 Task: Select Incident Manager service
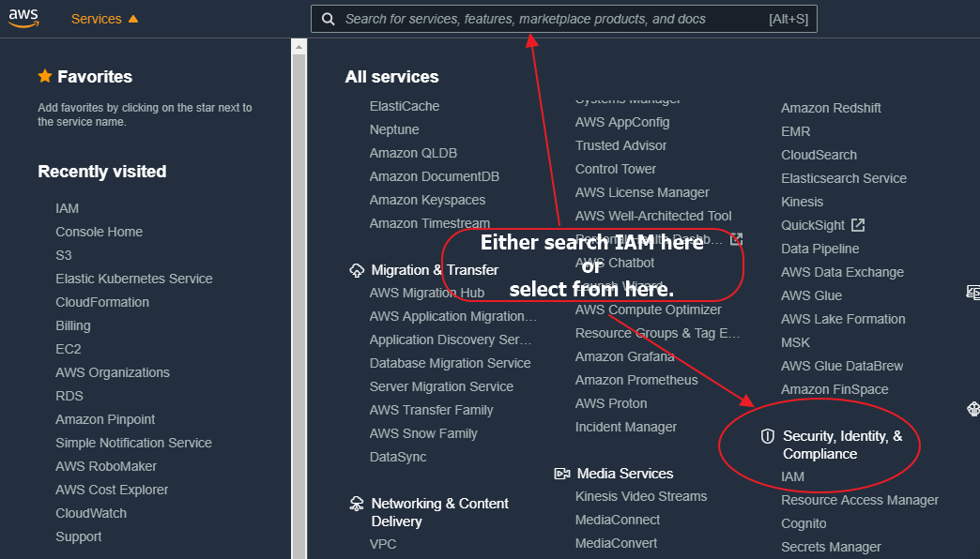625,427
